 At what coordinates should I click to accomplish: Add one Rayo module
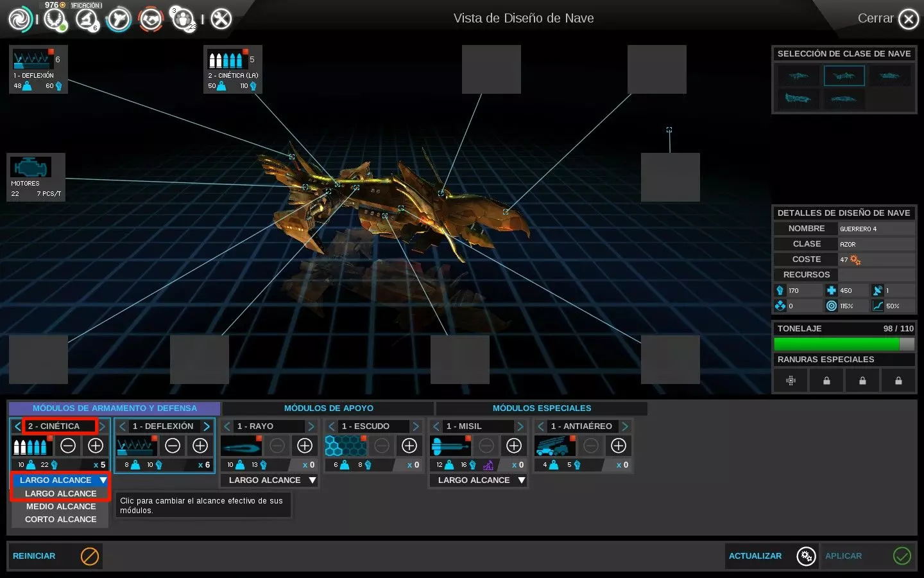pyautogui.click(x=305, y=446)
